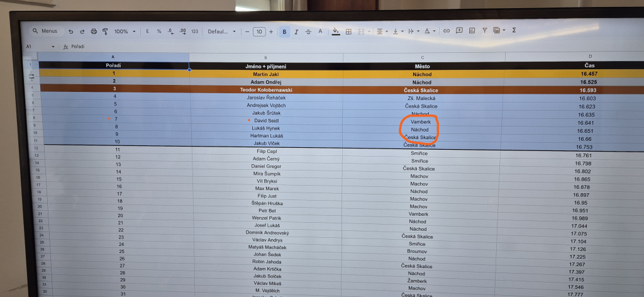This screenshot has height=297, width=644.
Task: Open the Borders tool
Action: (x=348, y=31)
